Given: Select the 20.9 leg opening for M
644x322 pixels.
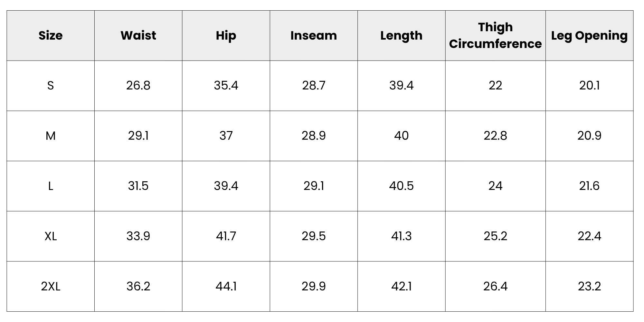Looking at the screenshot, I should [x=589, y=136].
